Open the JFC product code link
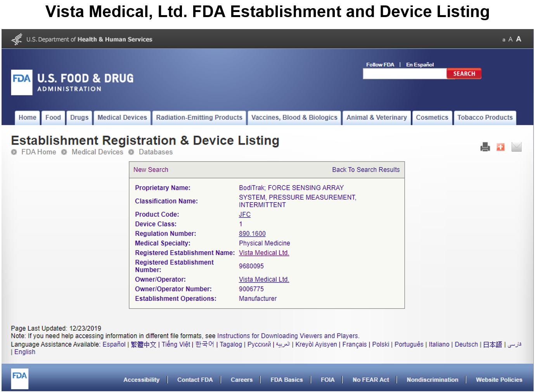 (244, 214)
